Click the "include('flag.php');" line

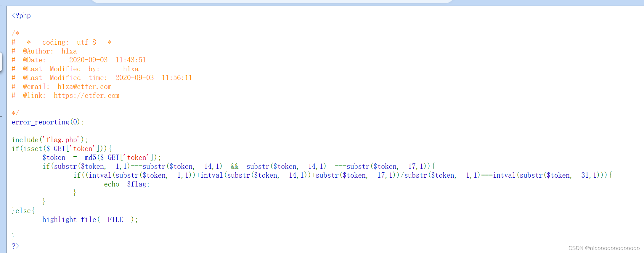pos(50,140)
